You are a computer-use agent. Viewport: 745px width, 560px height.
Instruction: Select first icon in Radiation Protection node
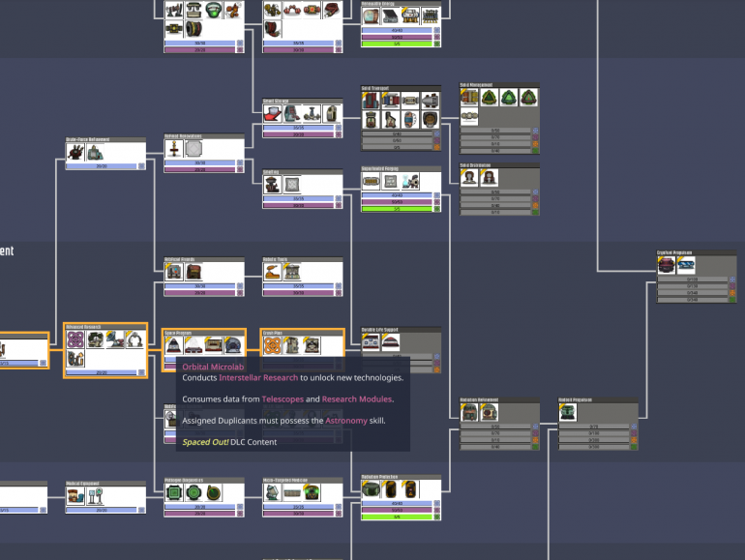point(372,489)
